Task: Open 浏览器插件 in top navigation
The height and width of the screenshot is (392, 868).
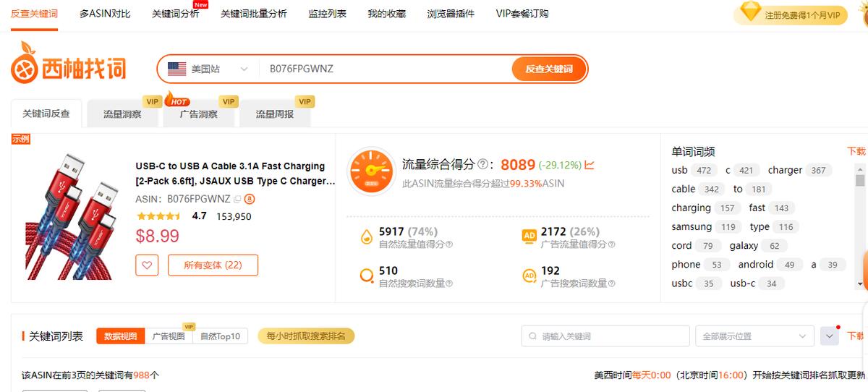Action: [451, 14]
